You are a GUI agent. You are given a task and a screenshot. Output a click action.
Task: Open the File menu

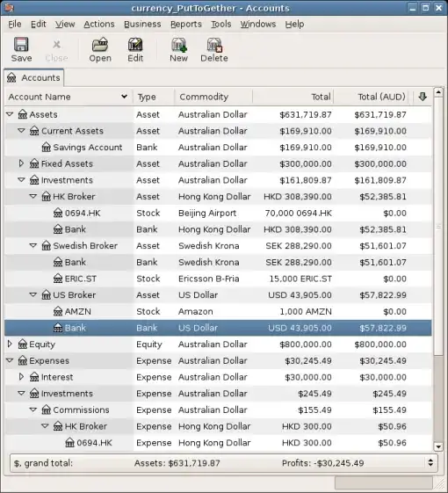point(14,25)
